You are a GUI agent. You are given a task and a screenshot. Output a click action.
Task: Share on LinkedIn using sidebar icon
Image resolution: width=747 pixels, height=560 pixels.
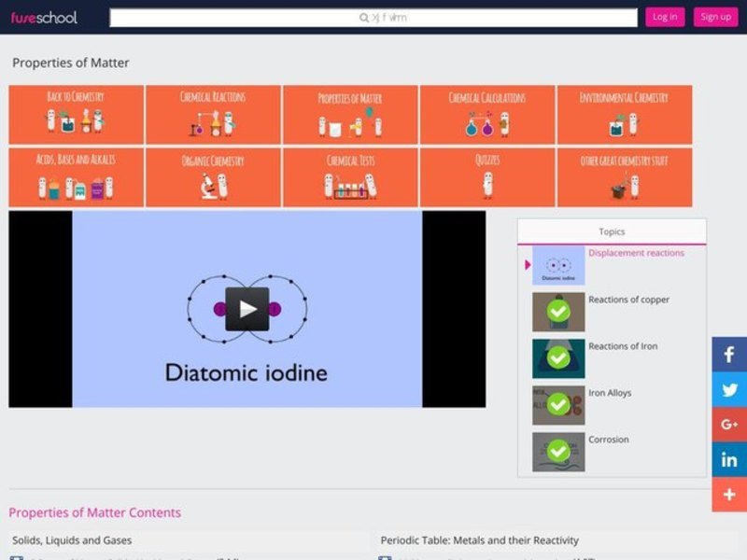pos(729,459)
